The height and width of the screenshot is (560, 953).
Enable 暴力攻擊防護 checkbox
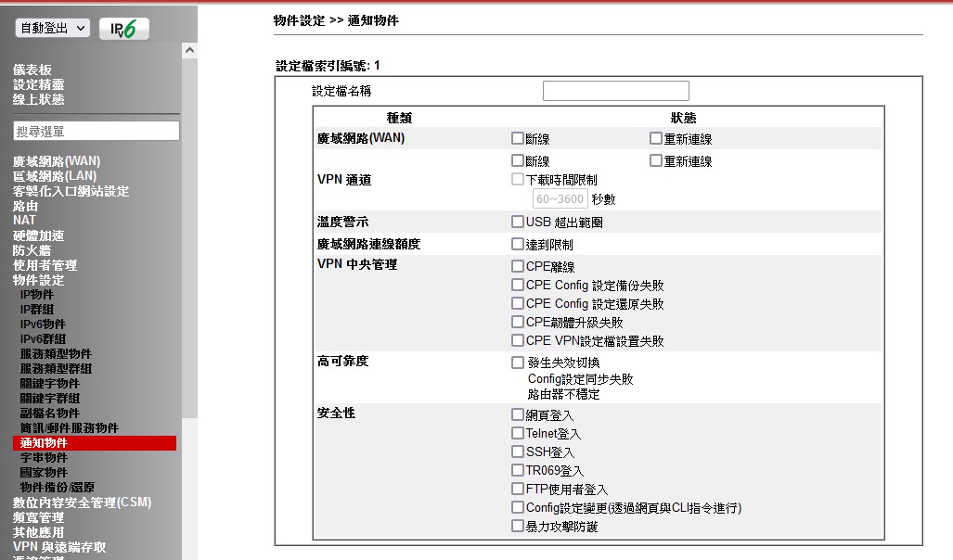coord(518,526)
